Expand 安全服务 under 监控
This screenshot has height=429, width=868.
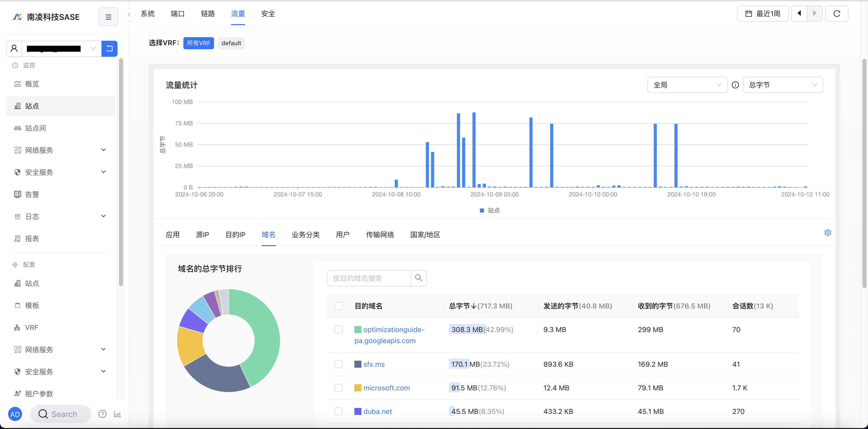[x=61, y=172]
